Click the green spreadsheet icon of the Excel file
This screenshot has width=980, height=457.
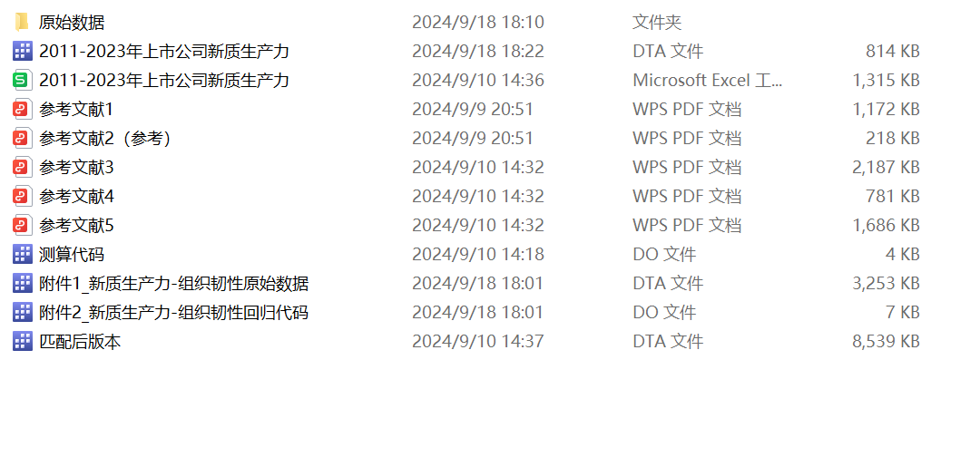click(23, 81)
